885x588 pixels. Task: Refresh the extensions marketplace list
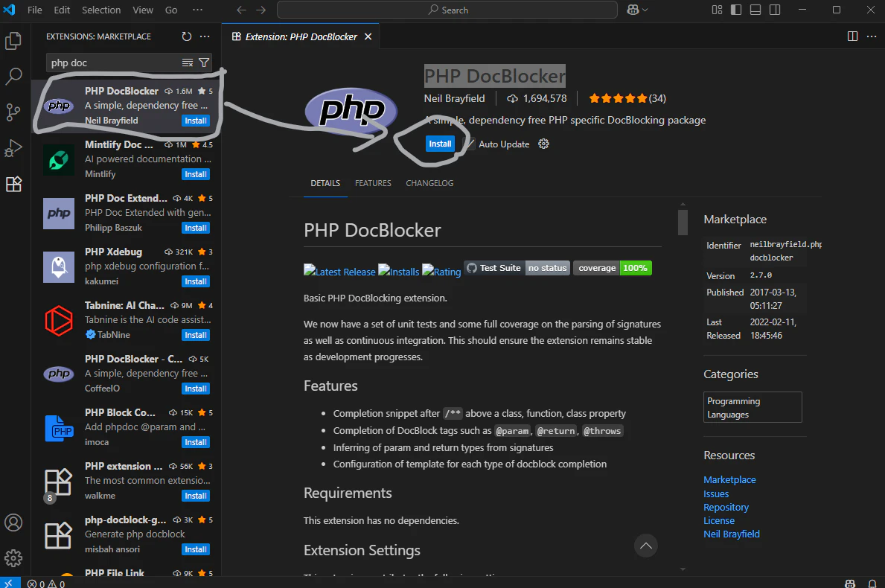(x=187, y=36)
